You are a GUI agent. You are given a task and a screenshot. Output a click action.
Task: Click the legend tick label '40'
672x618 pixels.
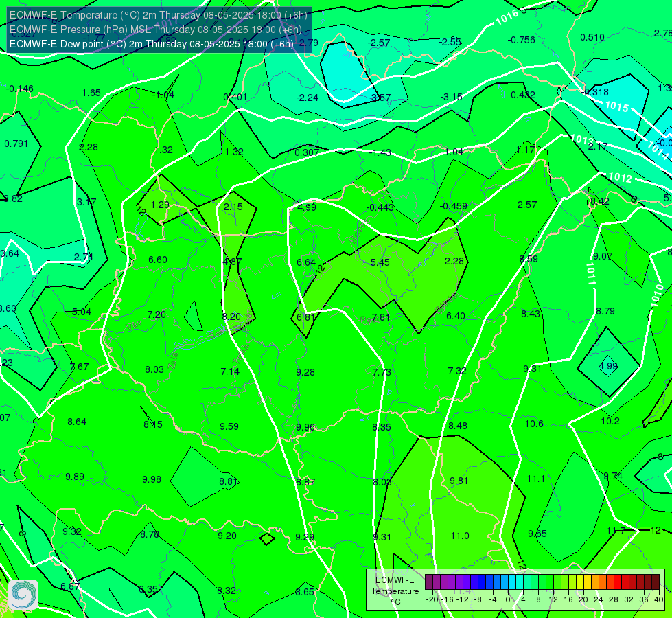point(659,599)
